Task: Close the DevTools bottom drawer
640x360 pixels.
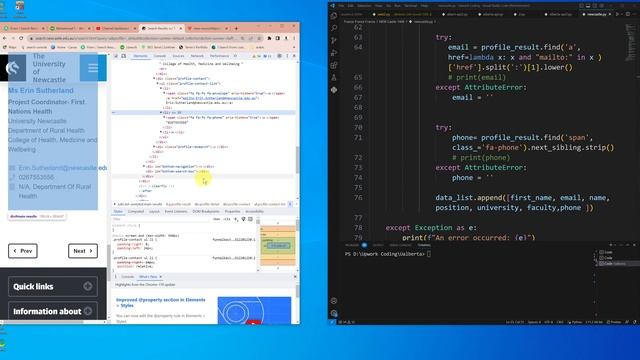Action: pos(295,277)
